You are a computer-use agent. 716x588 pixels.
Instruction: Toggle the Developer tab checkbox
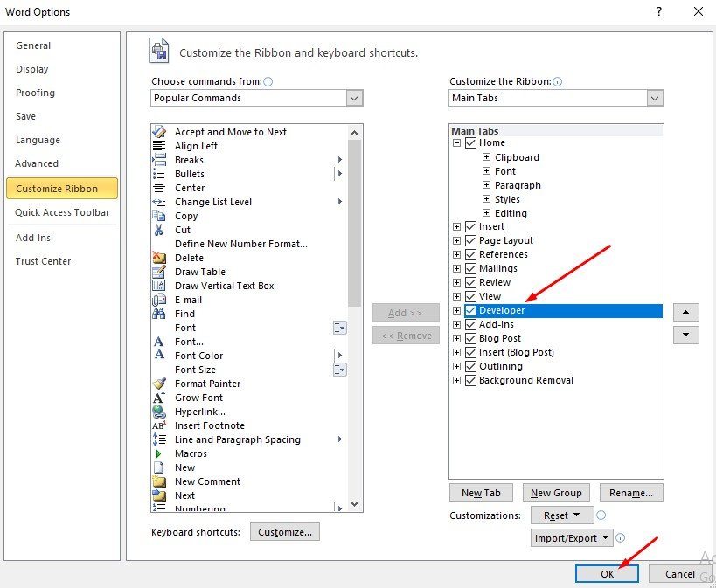click(x=471, y=310)
